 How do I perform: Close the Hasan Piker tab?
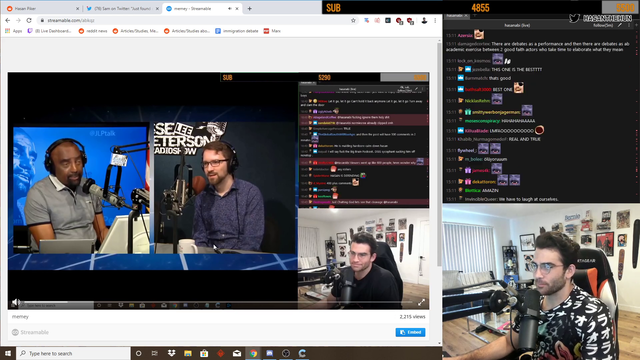click(78, 9)
